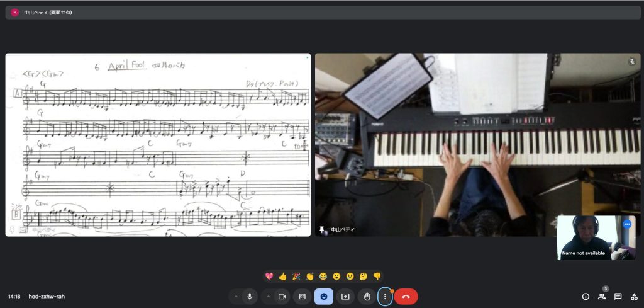Click the presenter name 中山ベティ (画面共有) banner

(x=48, y=13)
